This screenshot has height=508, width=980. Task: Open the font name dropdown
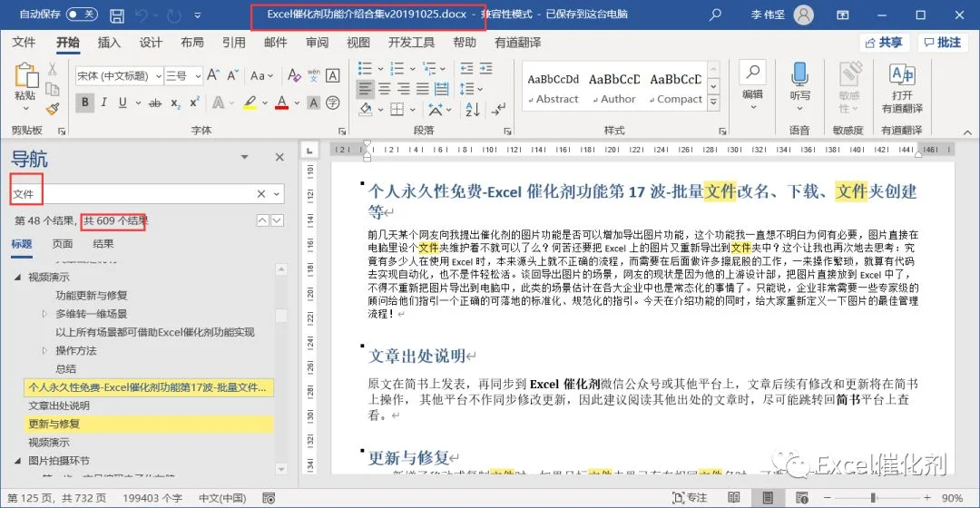click(159, 75)
